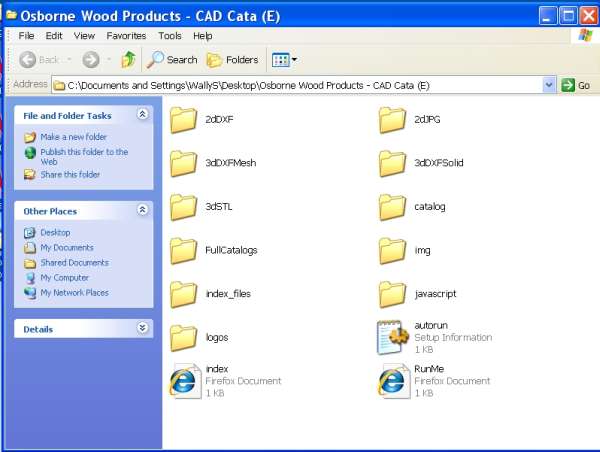
Task: Open the Edit menu
Action: 54,36
